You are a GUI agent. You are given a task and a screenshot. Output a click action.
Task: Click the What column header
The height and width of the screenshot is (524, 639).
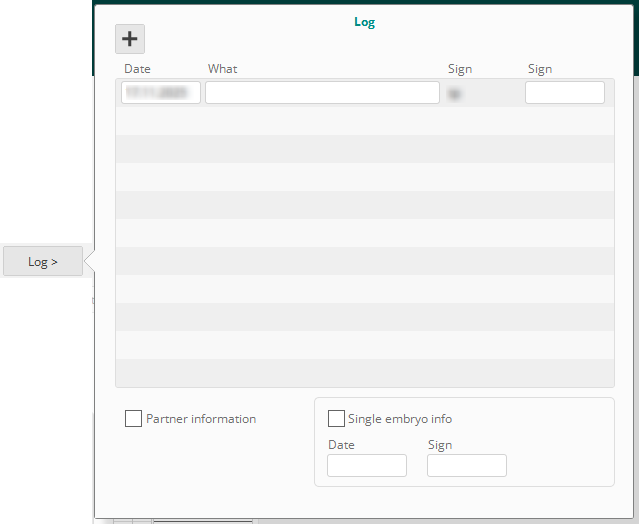point(222,69)
